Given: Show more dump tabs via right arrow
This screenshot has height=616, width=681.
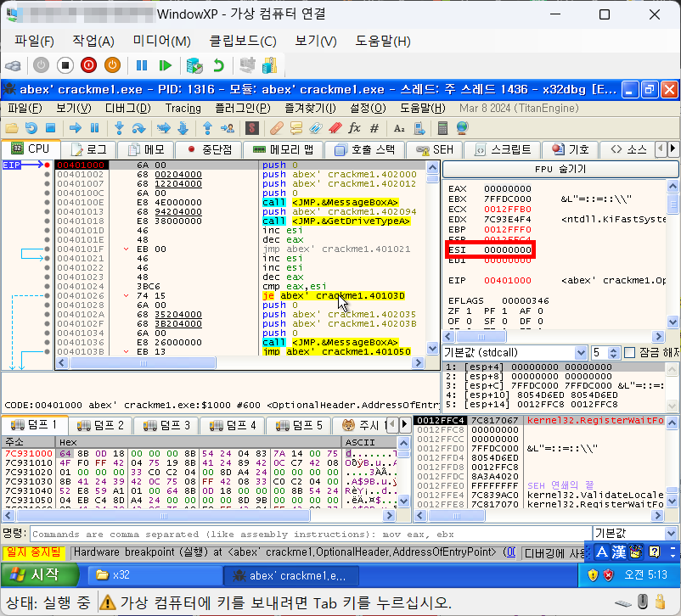Looking at the screenshot, I should (x=404, y=424).
